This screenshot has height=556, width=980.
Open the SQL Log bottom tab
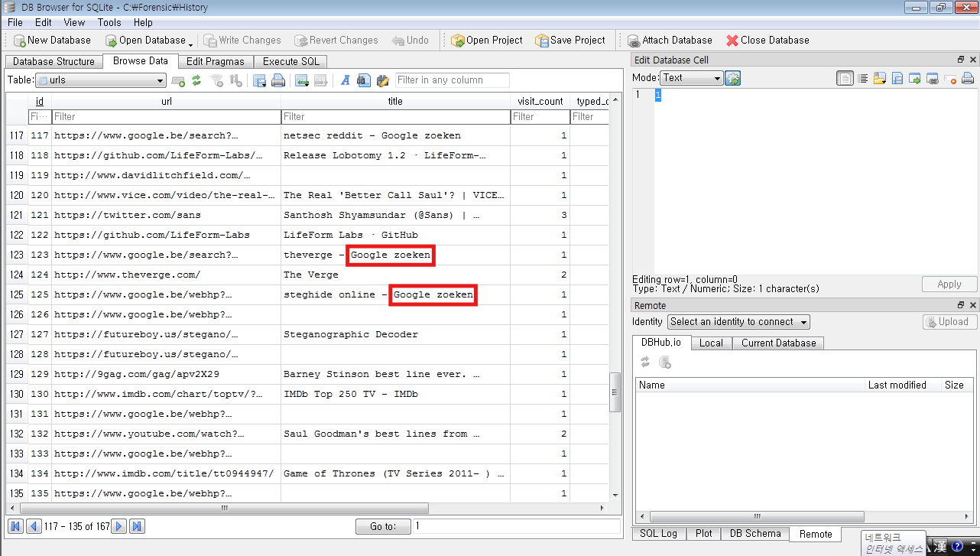click(658, 534)
